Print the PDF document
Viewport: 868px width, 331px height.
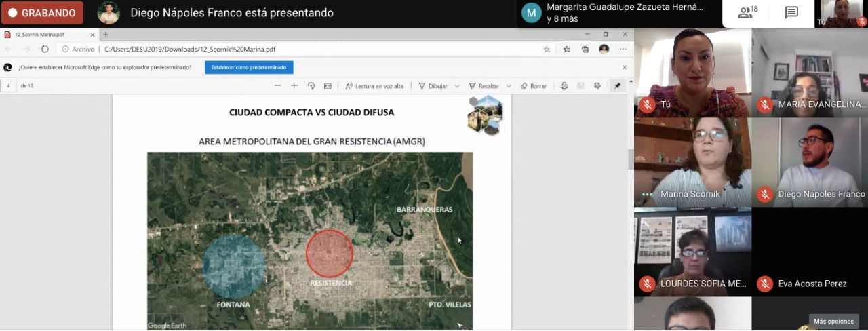coord(564,86)
